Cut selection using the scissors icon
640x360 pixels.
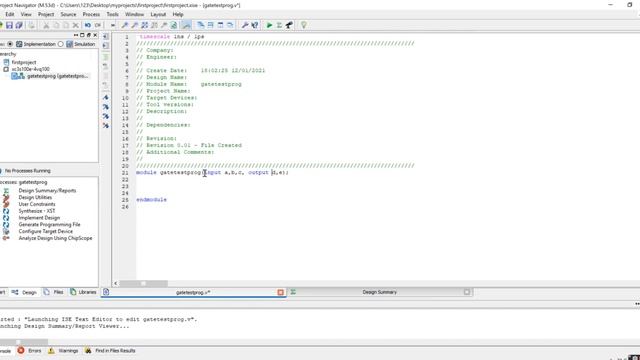click(46, 25)
